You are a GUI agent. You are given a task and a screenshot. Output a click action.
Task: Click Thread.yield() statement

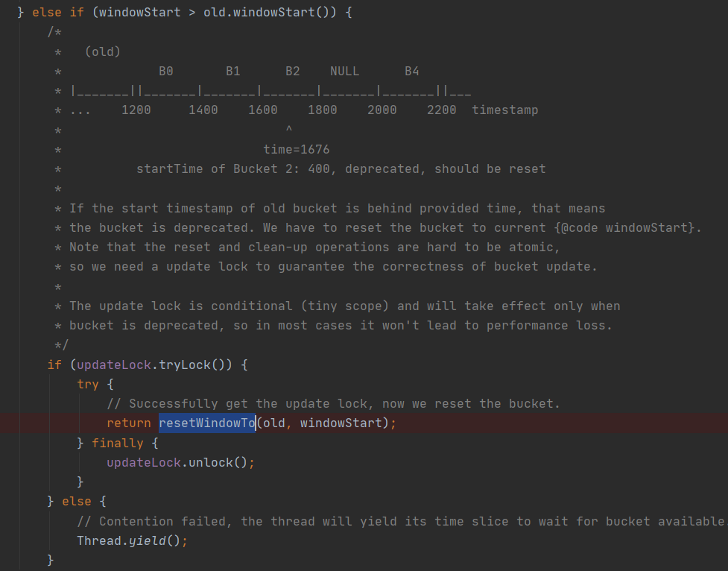[133, 540]
